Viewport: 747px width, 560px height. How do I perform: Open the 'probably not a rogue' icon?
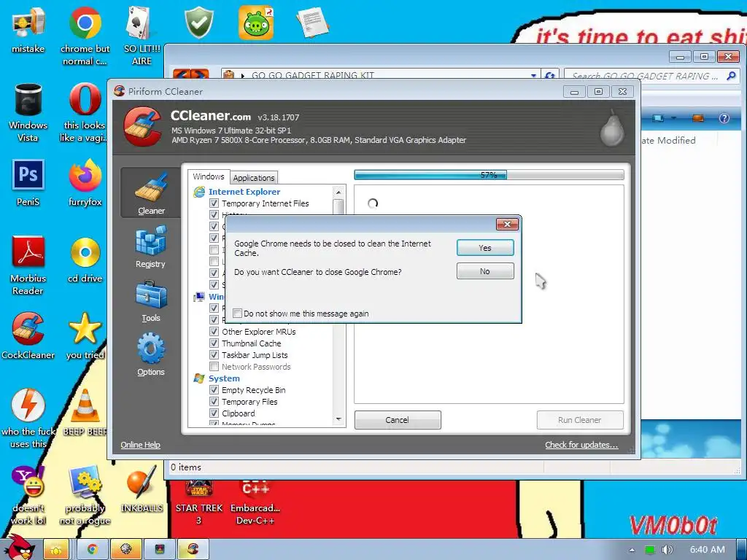[x=85, y=495]
